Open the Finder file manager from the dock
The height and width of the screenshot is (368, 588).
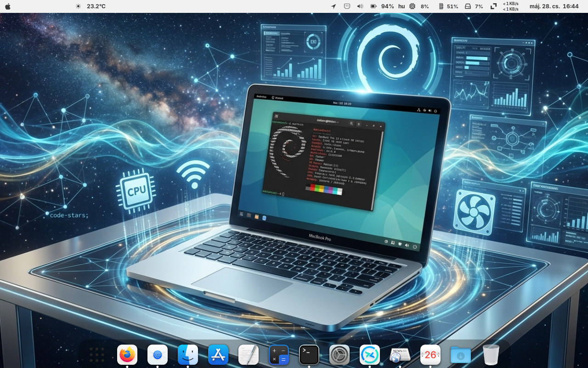188,355
